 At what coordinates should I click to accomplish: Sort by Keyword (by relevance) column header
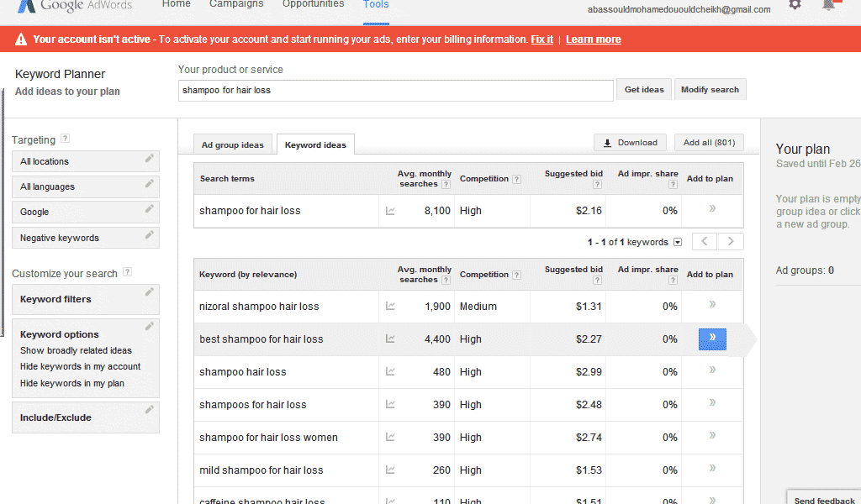[x=248, y=274]
